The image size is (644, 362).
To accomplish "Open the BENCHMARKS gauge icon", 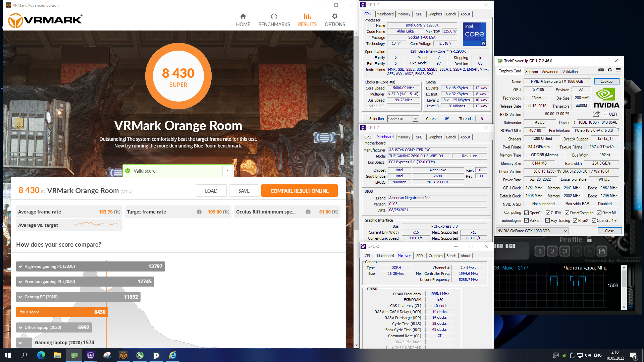I will (x=274, y=16).
